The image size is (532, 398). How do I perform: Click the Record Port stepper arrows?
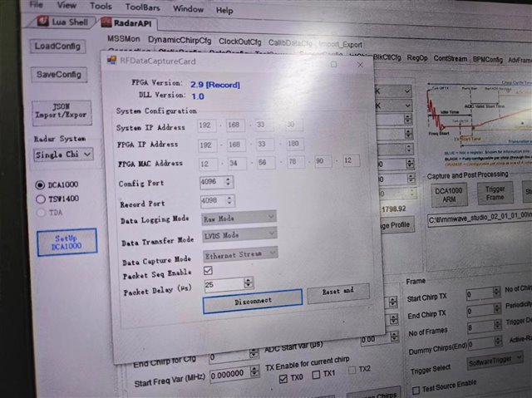click(x=229, y=200)
